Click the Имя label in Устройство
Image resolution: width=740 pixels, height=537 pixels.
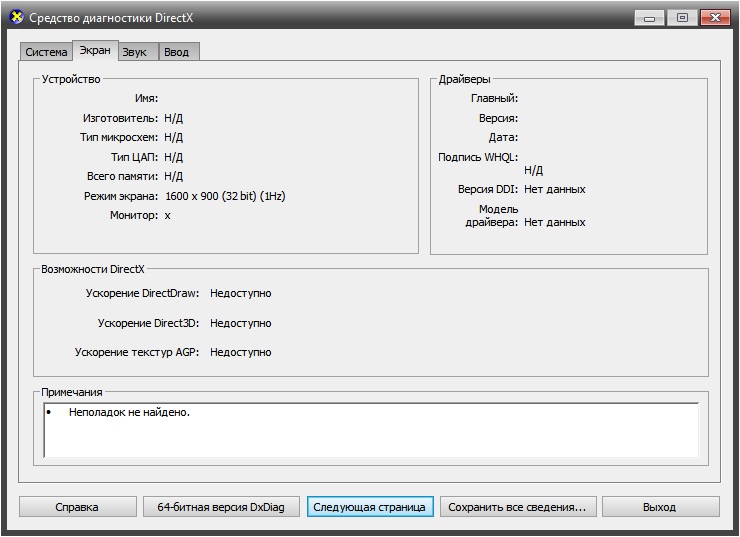tap(147, 98)
